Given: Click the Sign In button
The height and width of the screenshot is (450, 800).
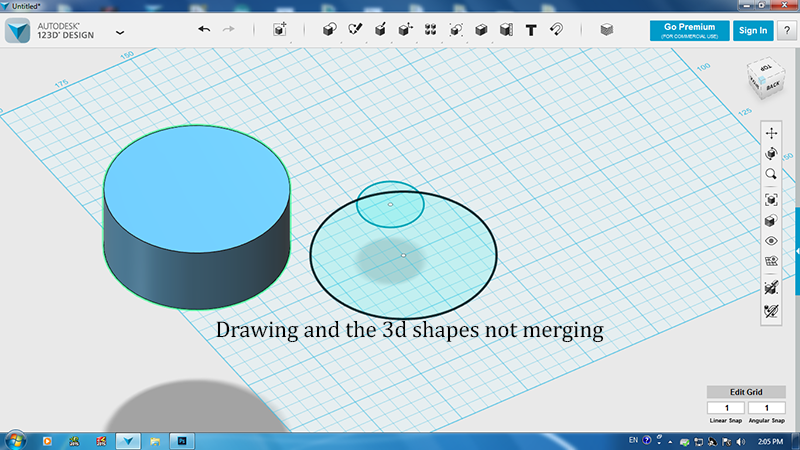Looking at the screenshot, I should tap(753, 31).
